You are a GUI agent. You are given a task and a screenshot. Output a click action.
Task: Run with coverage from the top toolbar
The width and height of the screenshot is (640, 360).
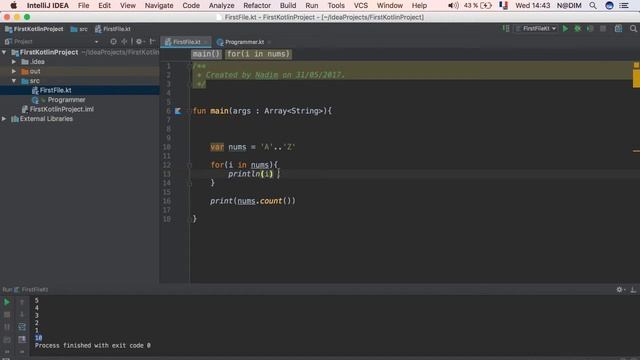pos(590,29)
